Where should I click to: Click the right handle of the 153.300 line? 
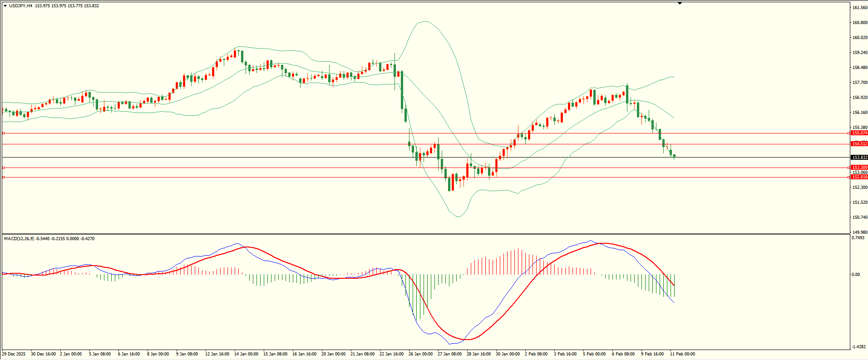849,168
